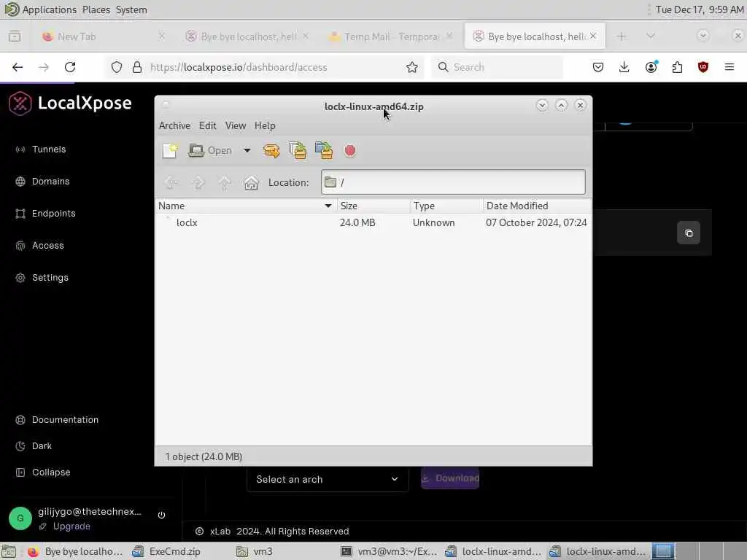Click the archive forward navigation arrow
The width and height of the screenshot is (747, 560).
tap(198, 182)
